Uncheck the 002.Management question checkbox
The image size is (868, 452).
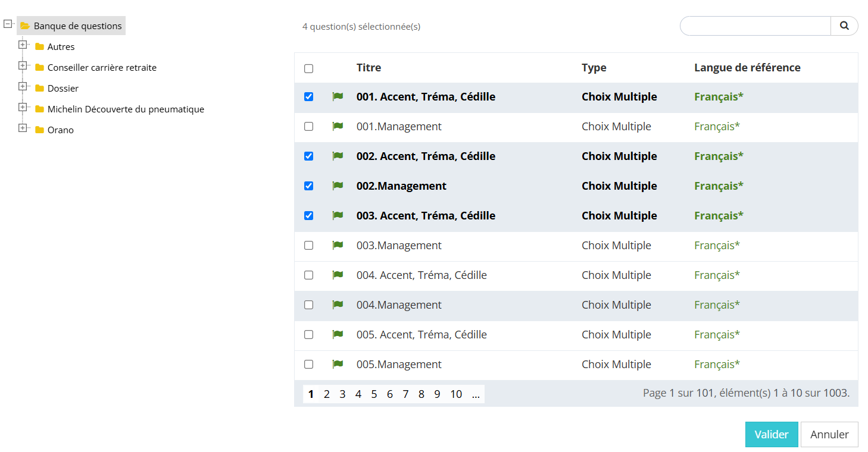pos(308,186)
